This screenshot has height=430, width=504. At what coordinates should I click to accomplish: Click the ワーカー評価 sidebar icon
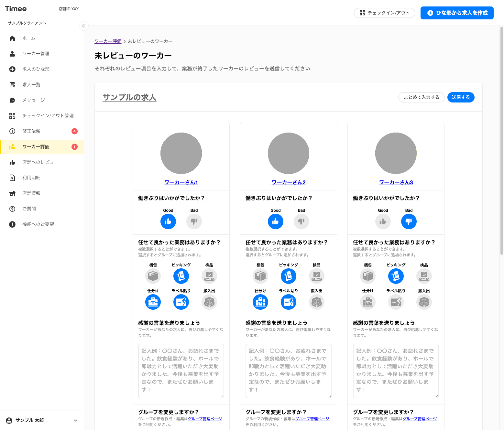(x=12, y=147)
